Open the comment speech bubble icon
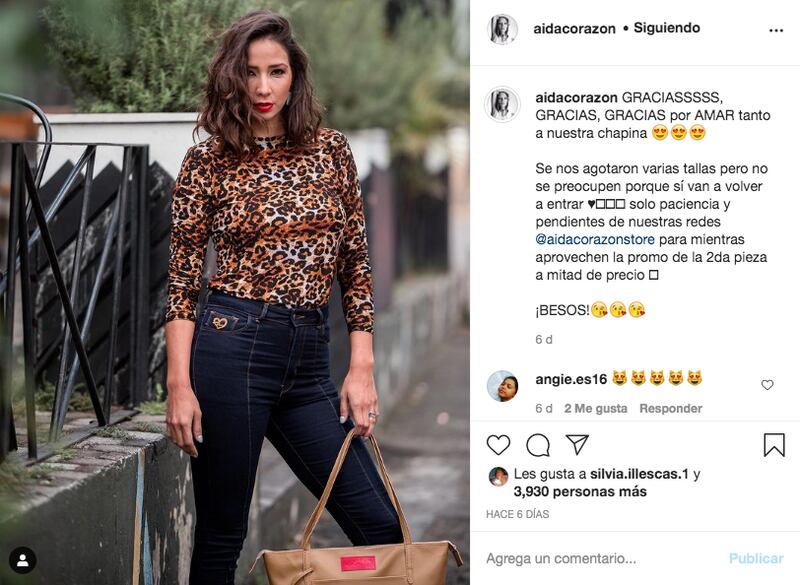The image size is (800, 585). [x=538, y=445]
